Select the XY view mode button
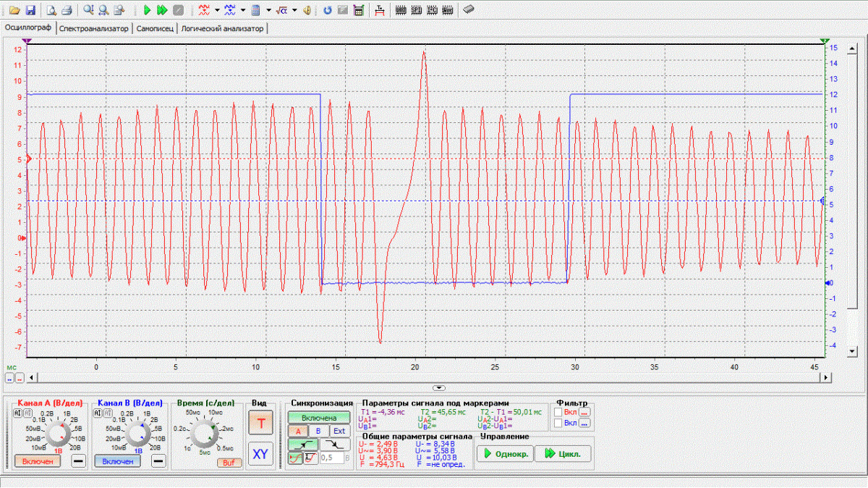The image size is (868, 488). click(x=261, y=454)
